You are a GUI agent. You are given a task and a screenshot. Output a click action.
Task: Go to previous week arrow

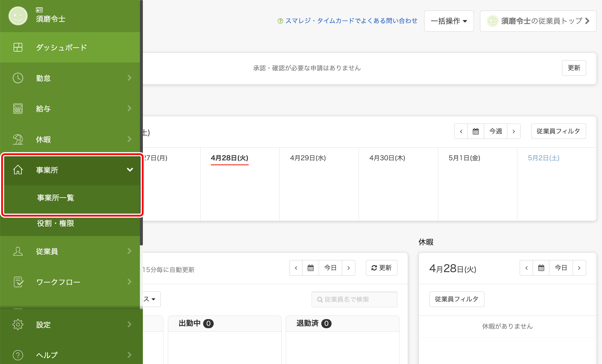461,131
